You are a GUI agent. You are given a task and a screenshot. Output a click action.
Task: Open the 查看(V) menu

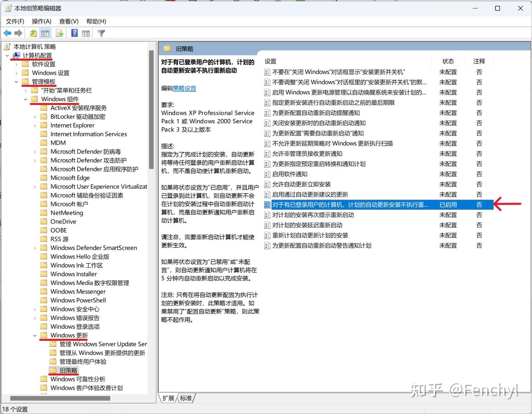[69, 21]
